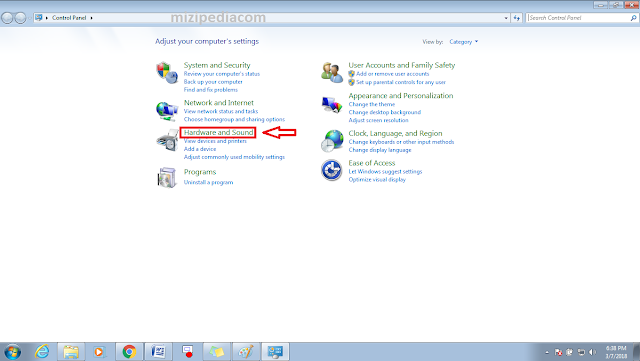Viewport: 640px width, 361px height.
Task: Open Windows Media Player on taskbar
Action: coord(99,352)
